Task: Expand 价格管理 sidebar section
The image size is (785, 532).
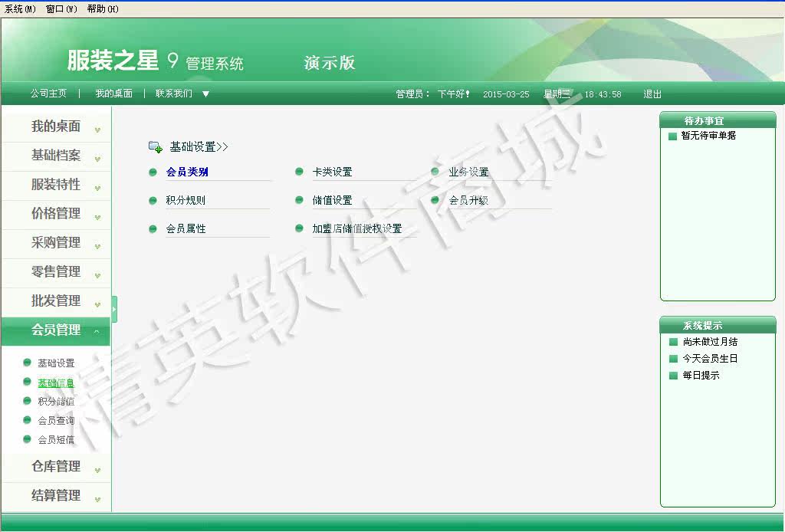Action: [56, 214]
